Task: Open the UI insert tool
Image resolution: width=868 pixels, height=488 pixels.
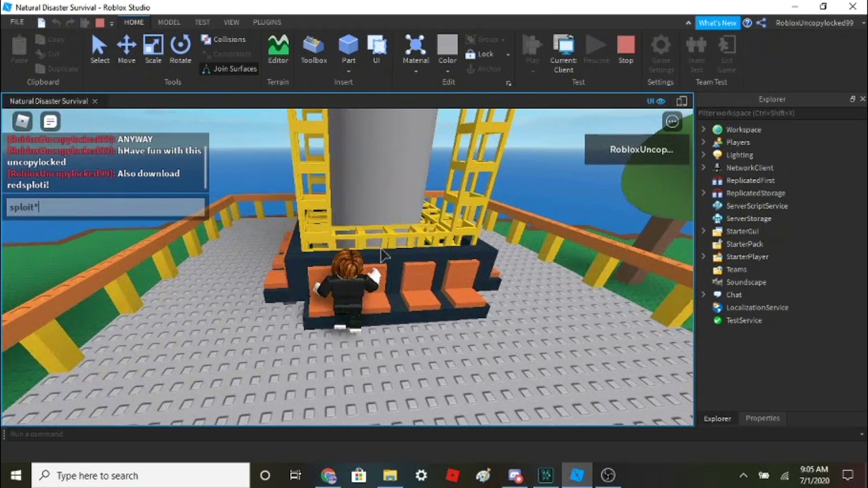Action: point(376,50)
